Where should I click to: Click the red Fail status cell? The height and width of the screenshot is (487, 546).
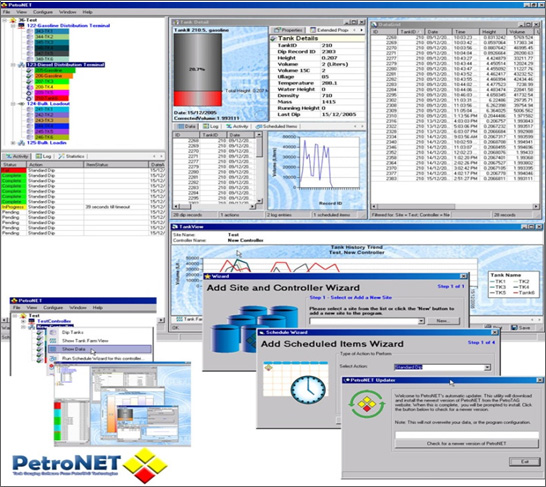click(x=14, y=171)
